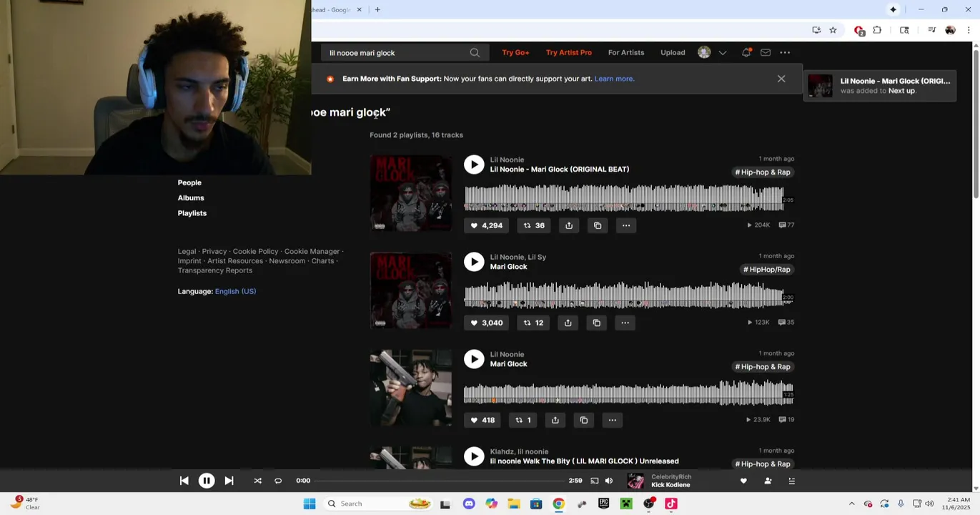The image size is (980, 515).
Task: Mute the player volume
Action: tap(609, 481)
